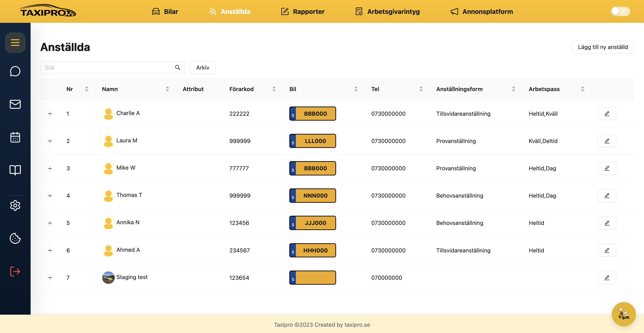The width and height of the screenshot is (644, 333).
Task: Click name Thomas T
Action: pos(129,195)
